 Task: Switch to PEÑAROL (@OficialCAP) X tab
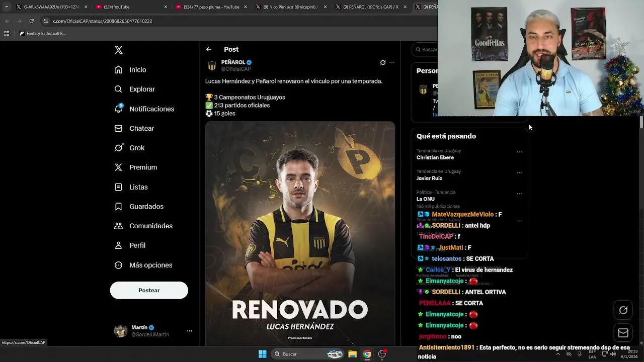pos(370,7)
